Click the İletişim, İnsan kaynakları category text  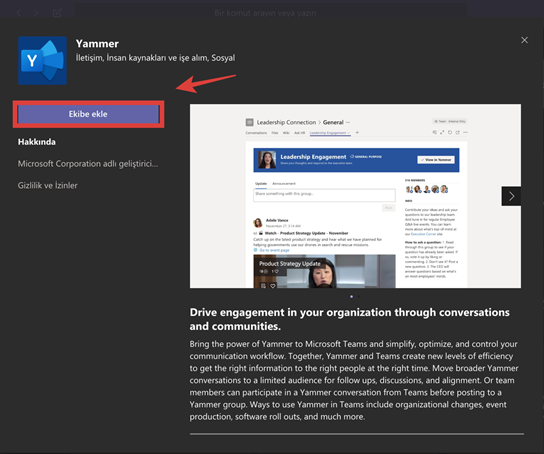pyautogui.click(x=155, y=58)
